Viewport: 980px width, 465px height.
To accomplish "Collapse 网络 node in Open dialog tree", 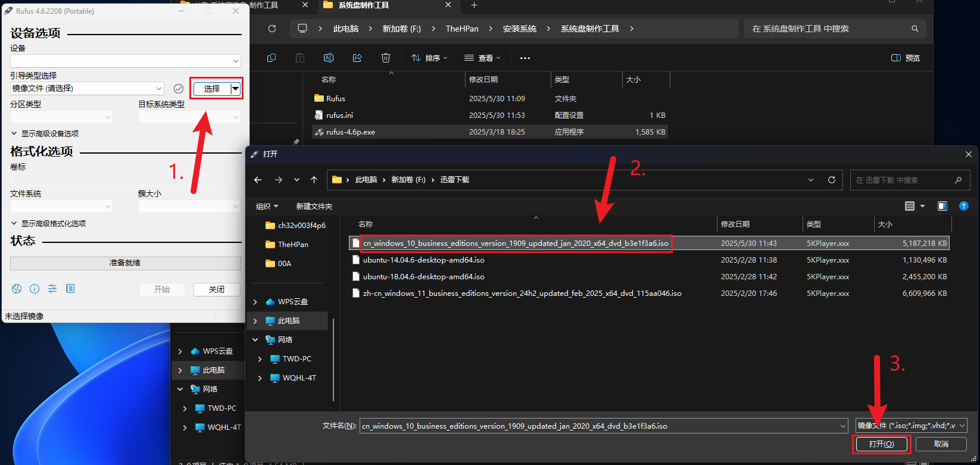I will pyautogui.click(x=255, y=340).
